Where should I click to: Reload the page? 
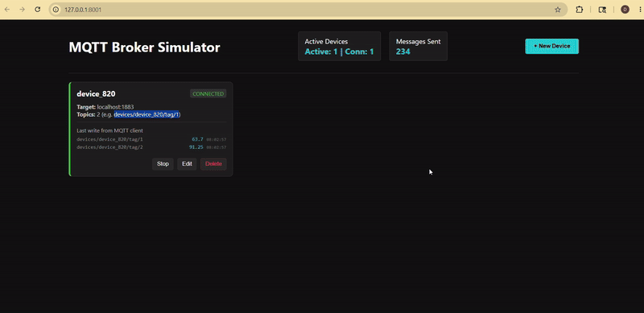tap(37, 10)
